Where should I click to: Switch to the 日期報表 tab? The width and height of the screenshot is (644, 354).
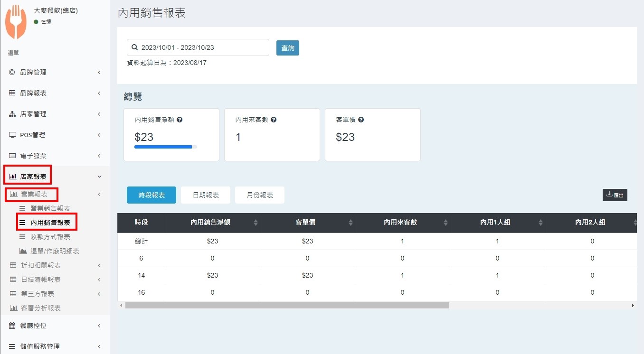[205, 195]
